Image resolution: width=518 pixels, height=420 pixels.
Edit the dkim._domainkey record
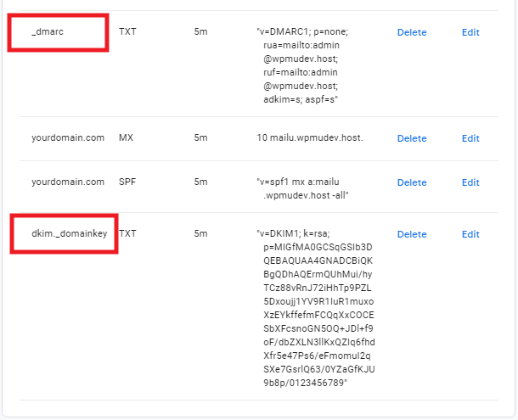pyautogui.click(x=470, y=234)
